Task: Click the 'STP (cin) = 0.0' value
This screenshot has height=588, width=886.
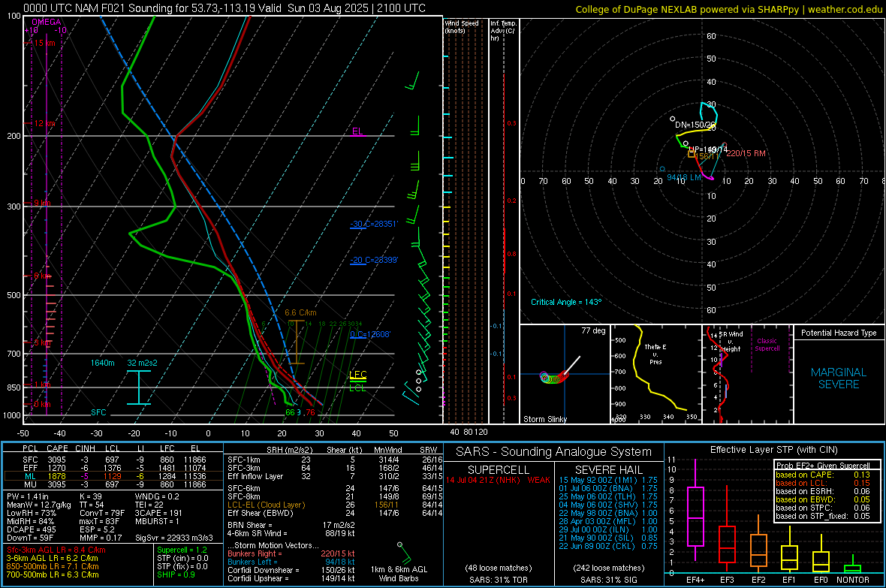Action: (x=182, y=558)
